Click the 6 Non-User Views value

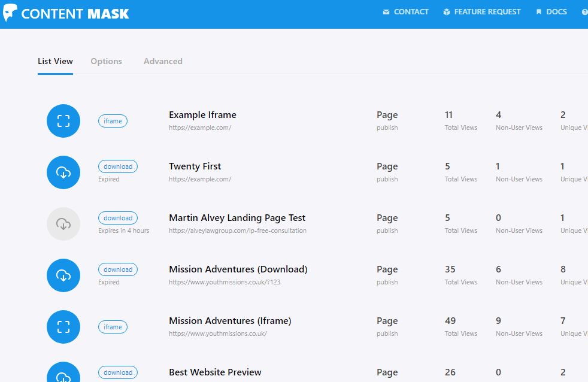click(498, 269)
